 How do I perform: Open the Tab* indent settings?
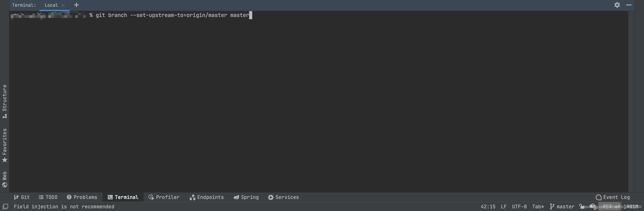click(x=538, y=207)
